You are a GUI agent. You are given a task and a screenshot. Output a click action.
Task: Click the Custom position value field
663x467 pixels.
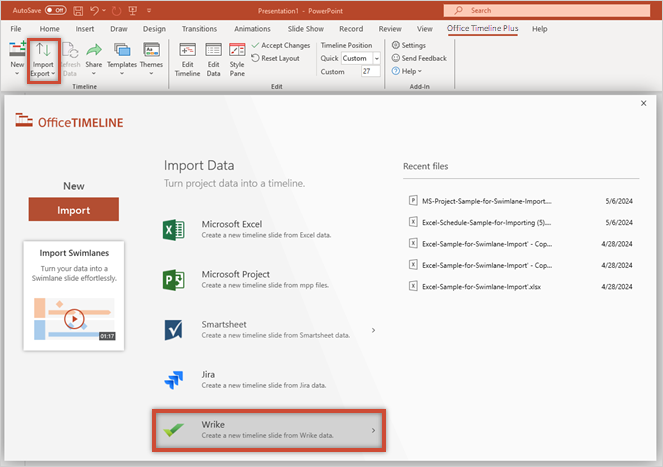click(370, 71)
